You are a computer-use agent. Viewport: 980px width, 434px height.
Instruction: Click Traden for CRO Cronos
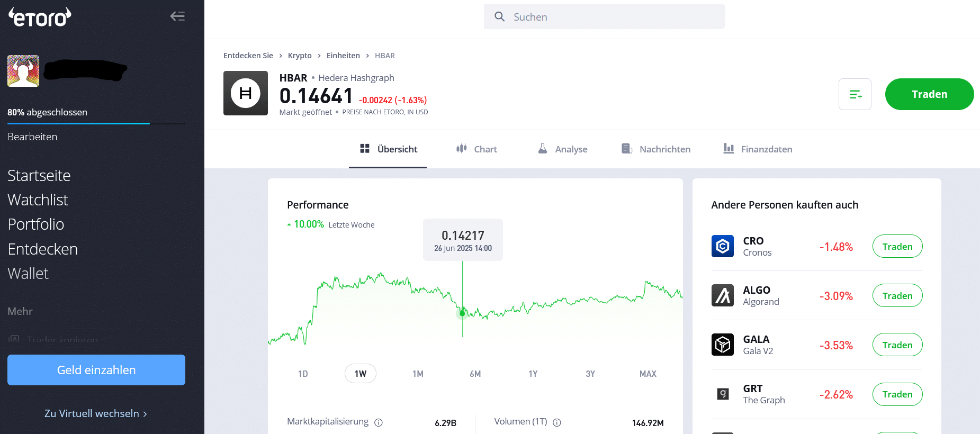[897, 246]
